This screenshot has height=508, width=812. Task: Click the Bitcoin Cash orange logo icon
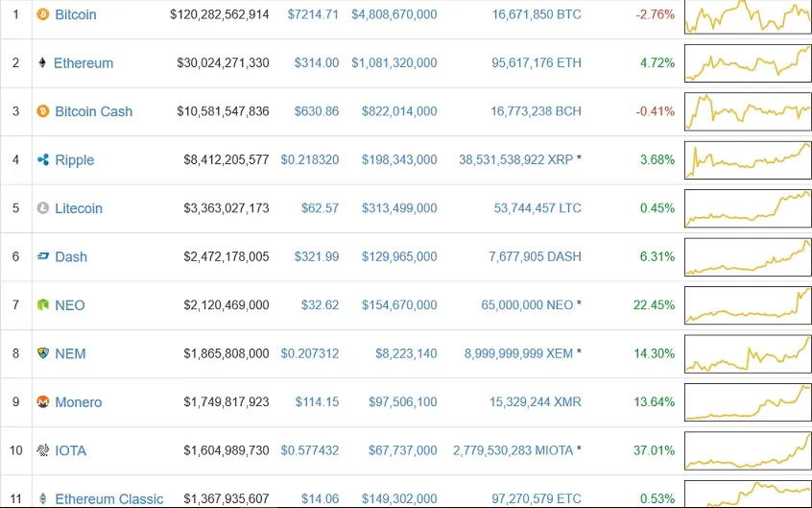[42, 111]
